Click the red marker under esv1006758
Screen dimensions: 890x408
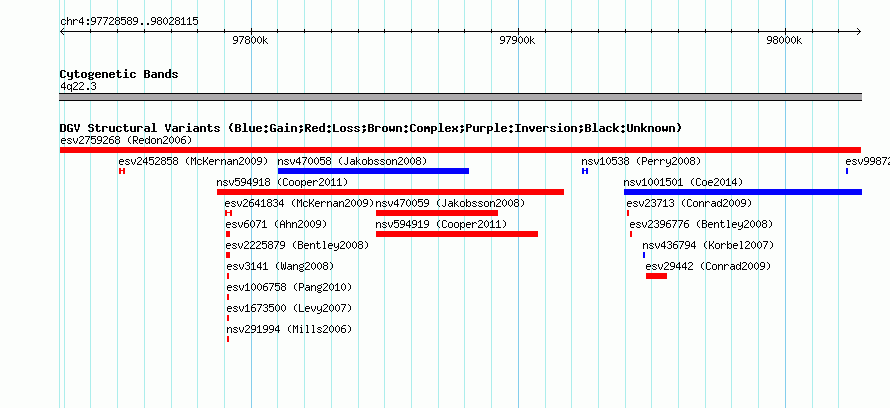(228, 297)
